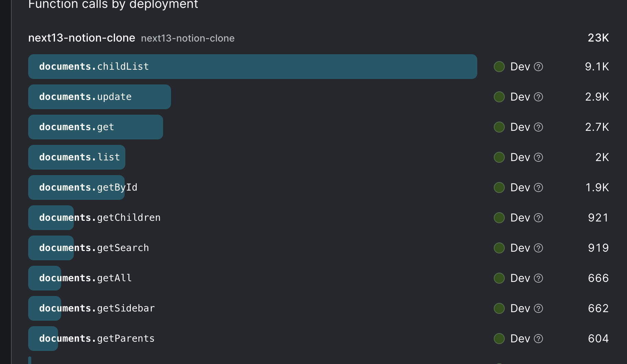Image resolution: width=627 pixels, height=364 pixels.
Task: Click green Dev status dot for documents.getParents
Action: point(499,339)
